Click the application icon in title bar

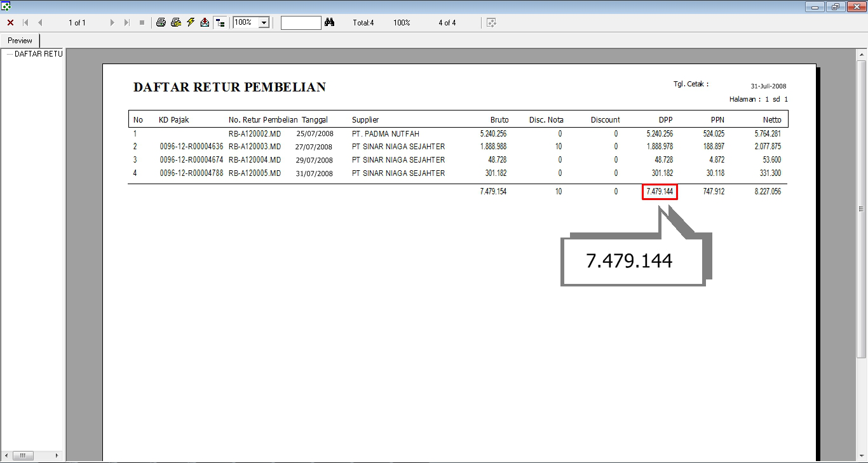coord(6,6)
